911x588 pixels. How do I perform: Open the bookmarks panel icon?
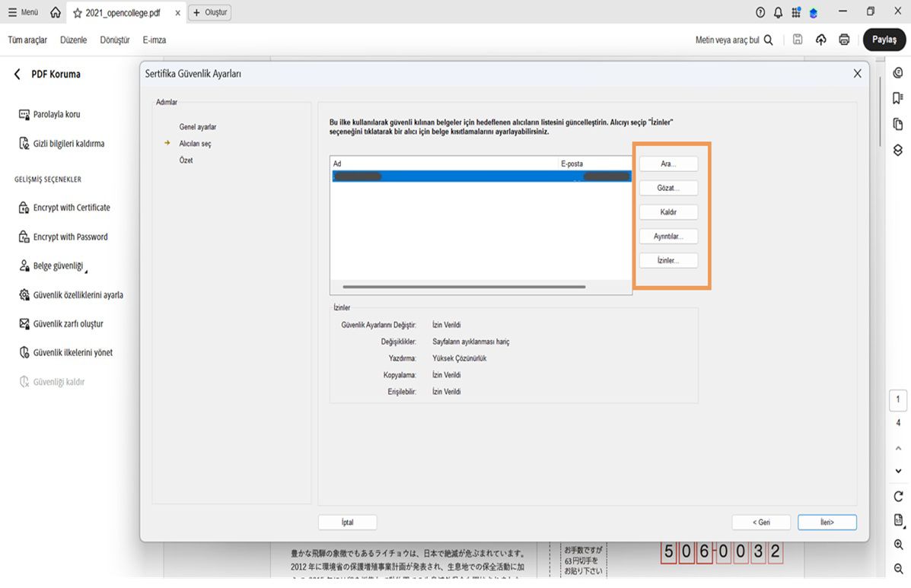pyautogui.click(x=897, y=97)
